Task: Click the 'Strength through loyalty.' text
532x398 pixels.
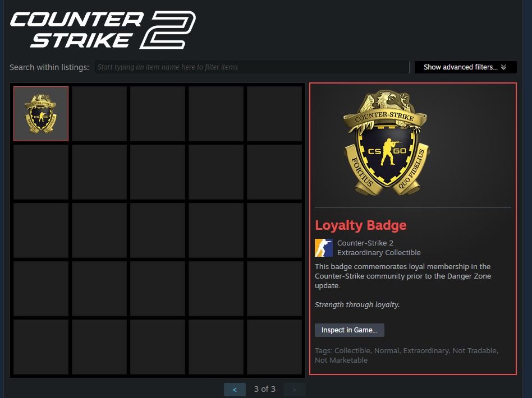Action: pos(357,305)
